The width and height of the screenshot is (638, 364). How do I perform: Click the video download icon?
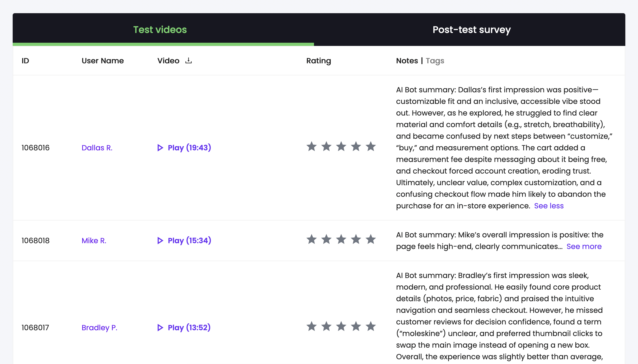tap(188, 61)
